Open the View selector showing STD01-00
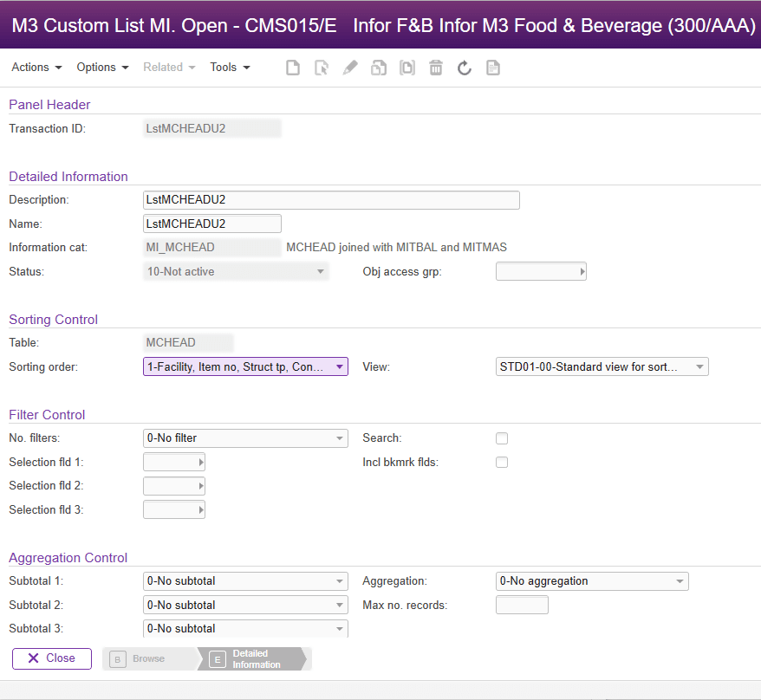Image resolution: width=761 pixels, height=700 pixels. click(699, 366)
